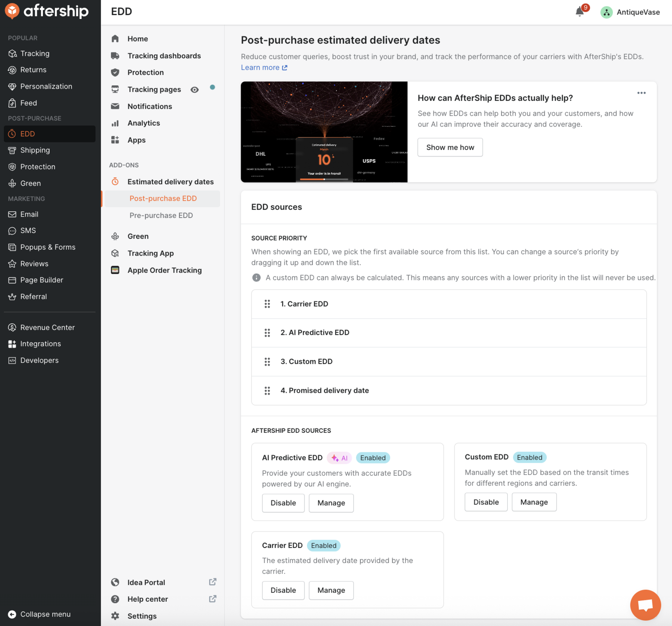Click the drag handle for Carrier EDD
The image size is (672, 626).
point(267,304)
